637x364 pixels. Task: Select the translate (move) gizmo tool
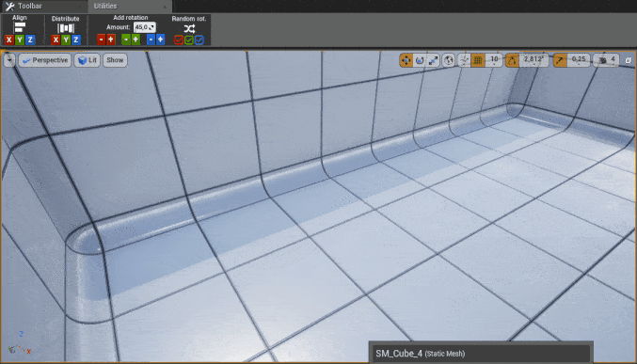[406, 60]
